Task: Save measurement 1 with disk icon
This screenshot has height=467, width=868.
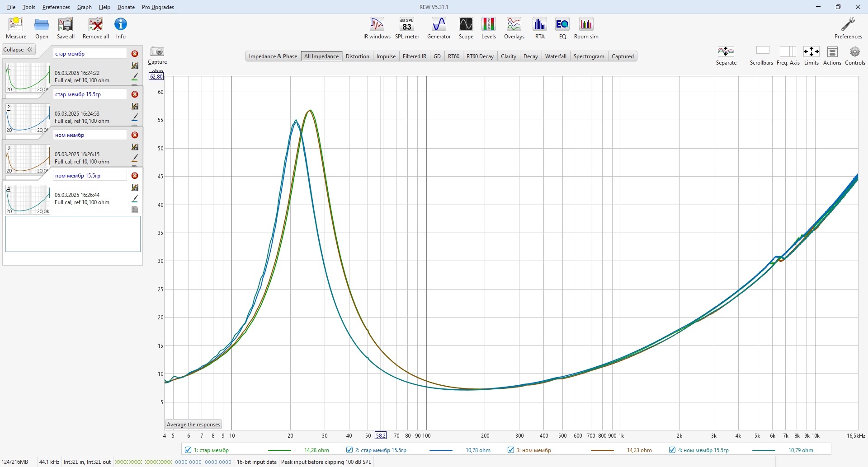Action: [135, 66]
